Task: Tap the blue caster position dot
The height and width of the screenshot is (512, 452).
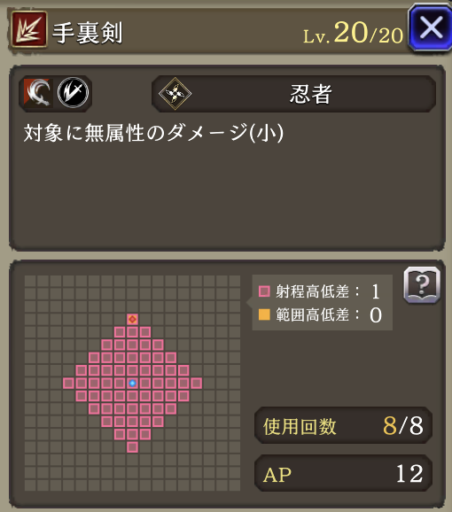Action: (x=132, y=383)
